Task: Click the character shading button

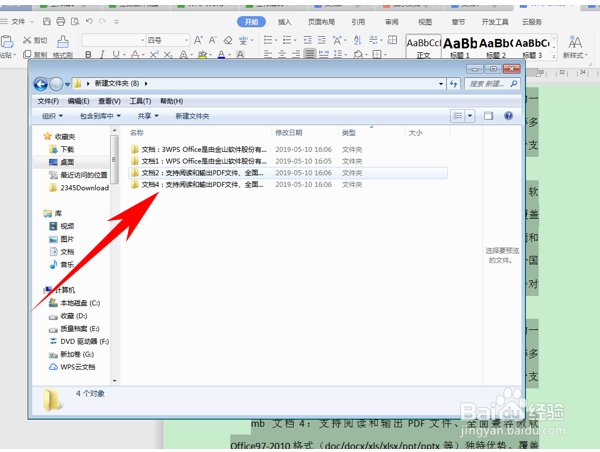Action: tap(240, 55)
